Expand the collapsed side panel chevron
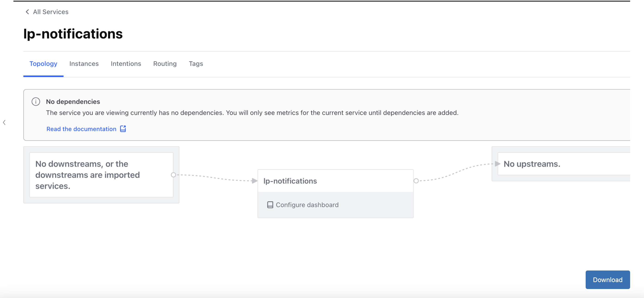 4,122
